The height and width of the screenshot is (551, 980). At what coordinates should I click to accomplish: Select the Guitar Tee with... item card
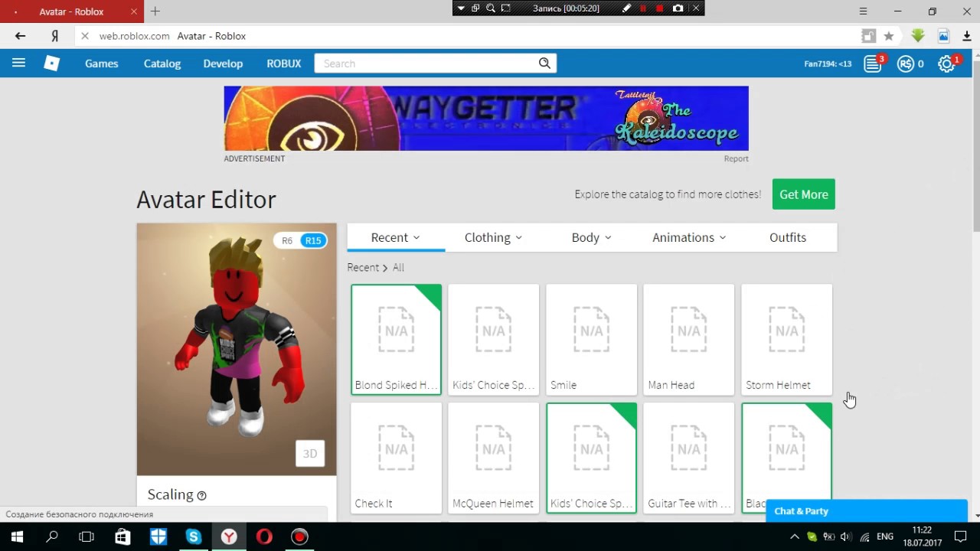point(689,458)
